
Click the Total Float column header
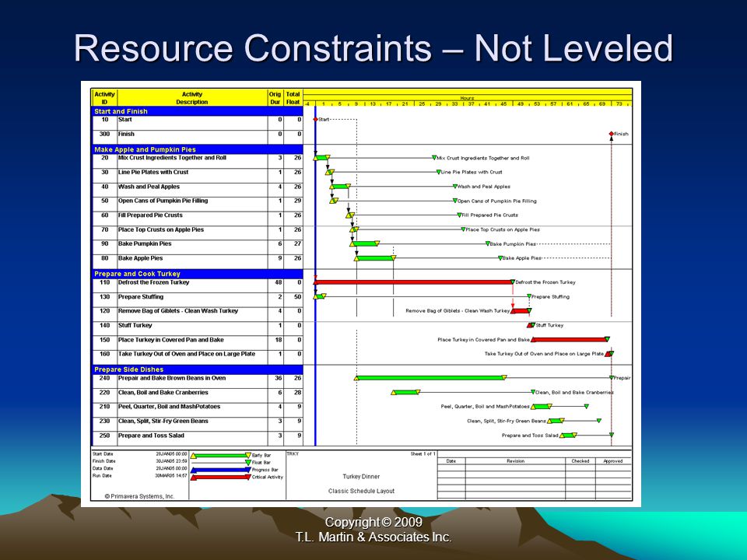point(293,98)
